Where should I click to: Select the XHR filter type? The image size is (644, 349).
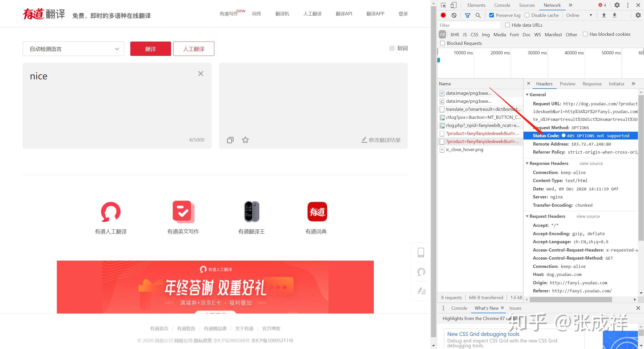[x=455, y=35]
